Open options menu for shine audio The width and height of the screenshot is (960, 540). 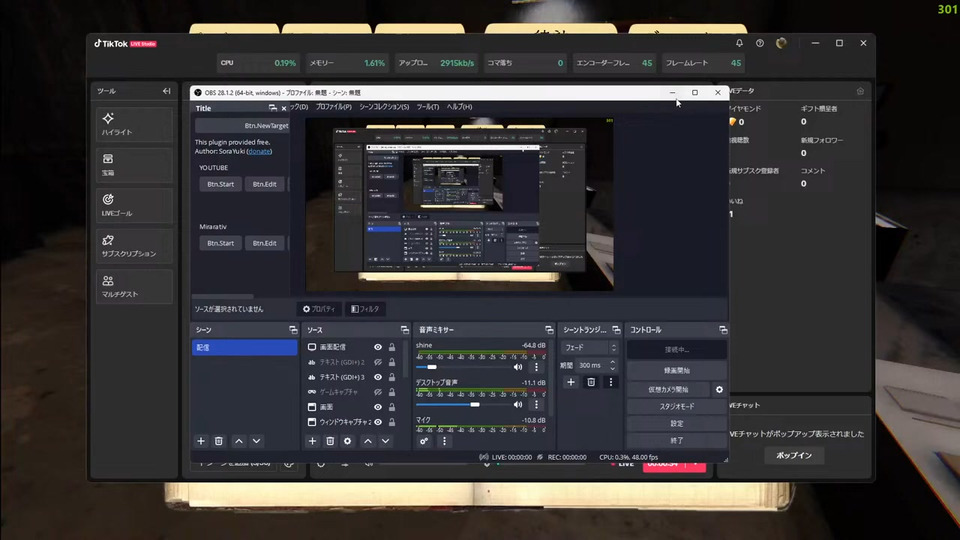[536, 367]
